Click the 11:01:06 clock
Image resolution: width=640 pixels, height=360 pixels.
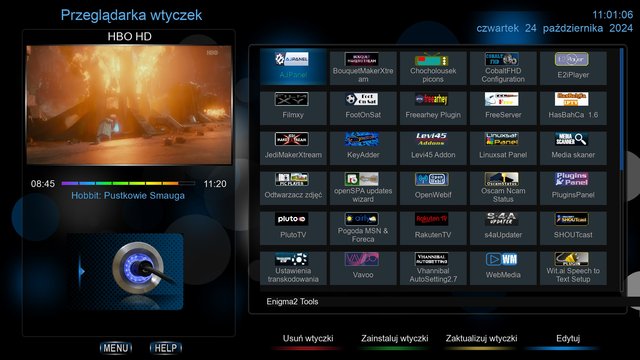pyautogui.click(x=612, y=15)
